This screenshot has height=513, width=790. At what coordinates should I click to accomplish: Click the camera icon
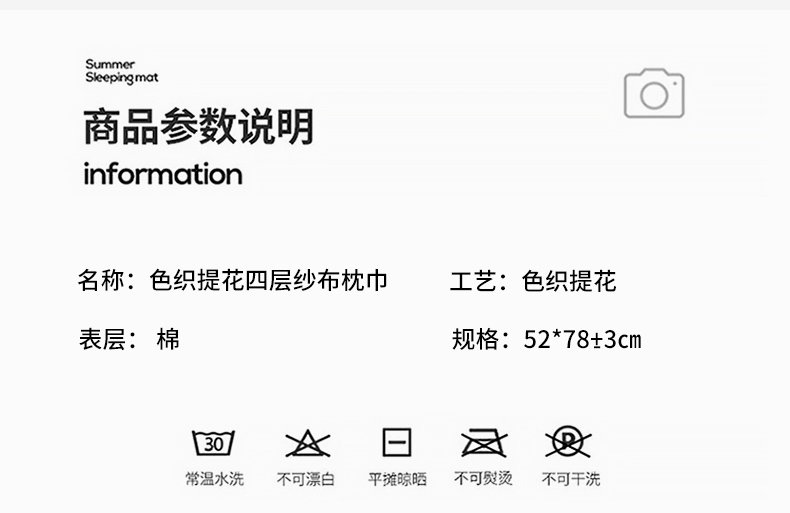[x=654, y=93]
